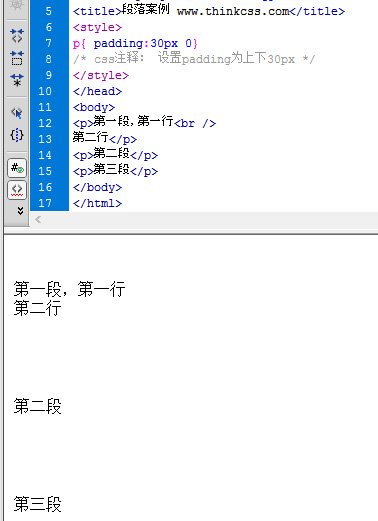Image resolution: width=378 pixels, height=521 pixels.
Task: Click the closing </body> tag
Action: (x=97, y=187)
